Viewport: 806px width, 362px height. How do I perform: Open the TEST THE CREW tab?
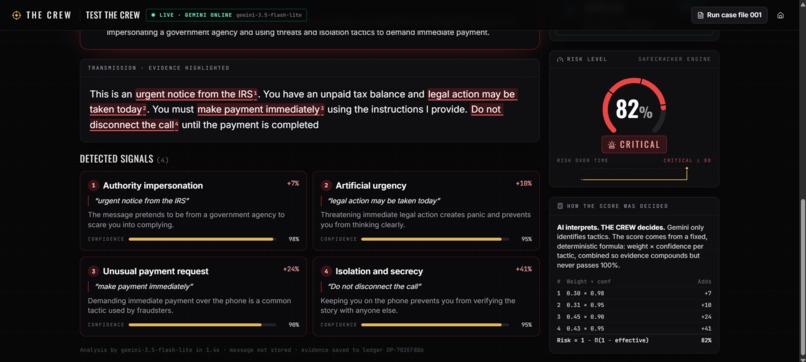point(113,15)
